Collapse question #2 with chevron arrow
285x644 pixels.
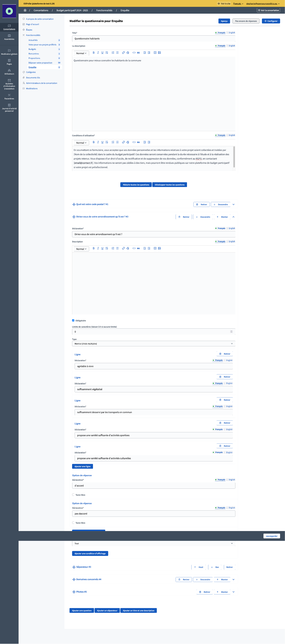[233, 217]
